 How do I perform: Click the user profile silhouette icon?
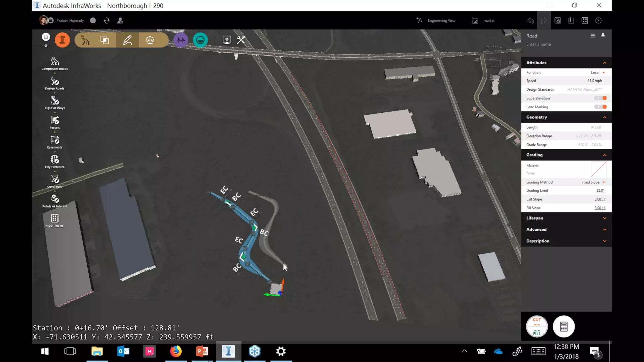tap(120, 20)
